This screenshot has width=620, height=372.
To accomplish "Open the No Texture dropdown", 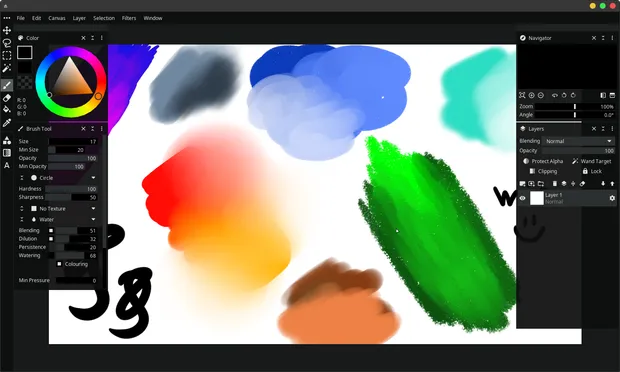I will [x=63, y=208].
